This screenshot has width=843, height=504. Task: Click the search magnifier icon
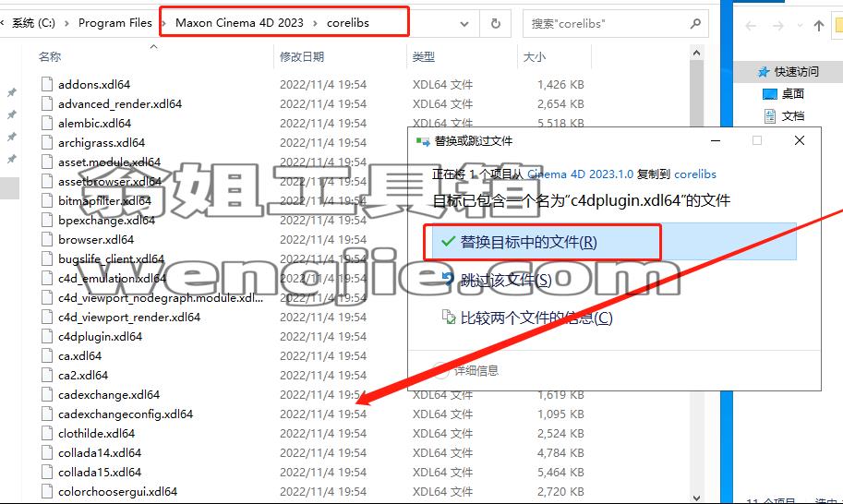point(695,24)
